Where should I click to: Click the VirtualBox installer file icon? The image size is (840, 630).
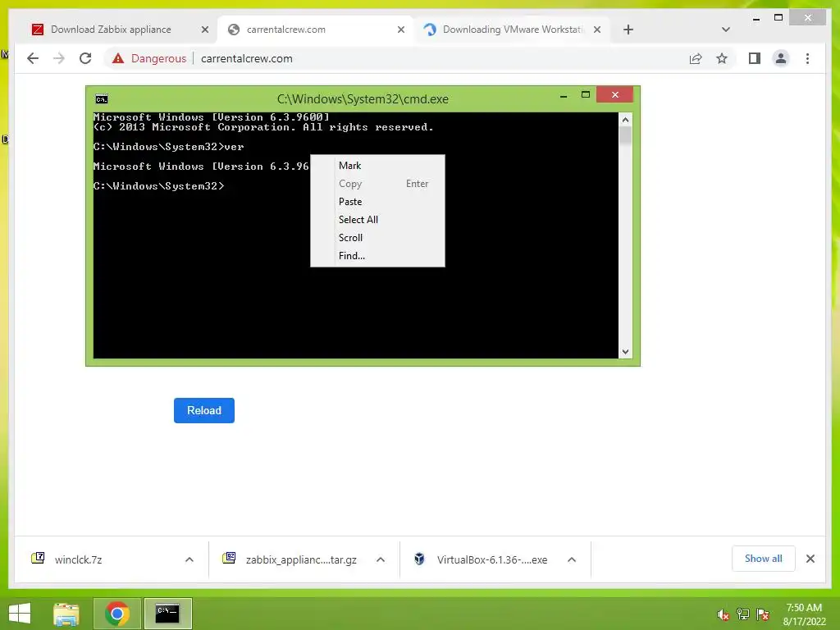[419, 559]
